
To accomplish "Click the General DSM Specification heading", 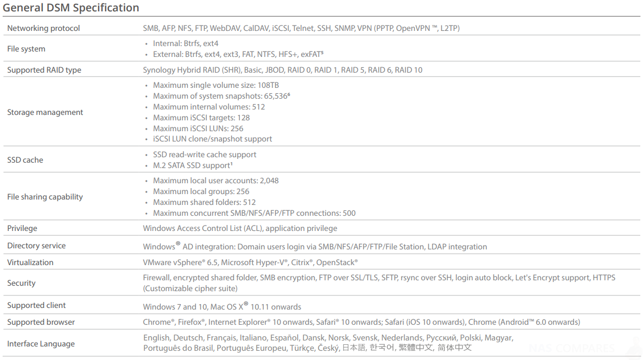I will (71, 8).
